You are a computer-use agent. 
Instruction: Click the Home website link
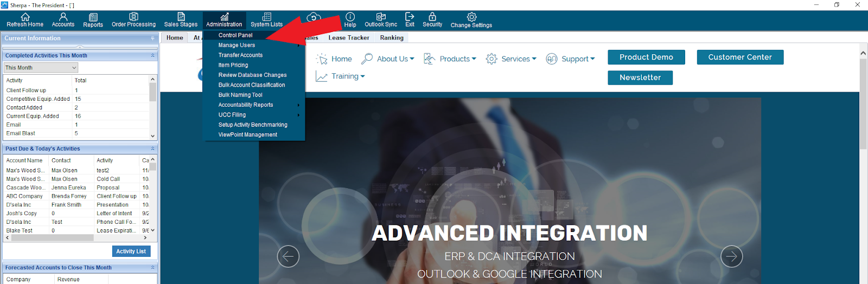[x=342, y=59]
